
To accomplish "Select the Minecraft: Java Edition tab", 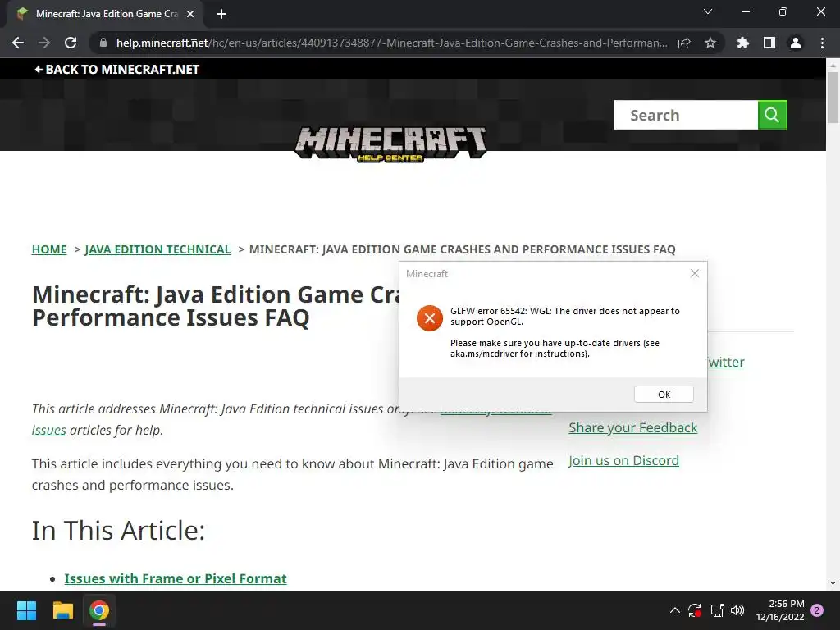I will 106,14.
